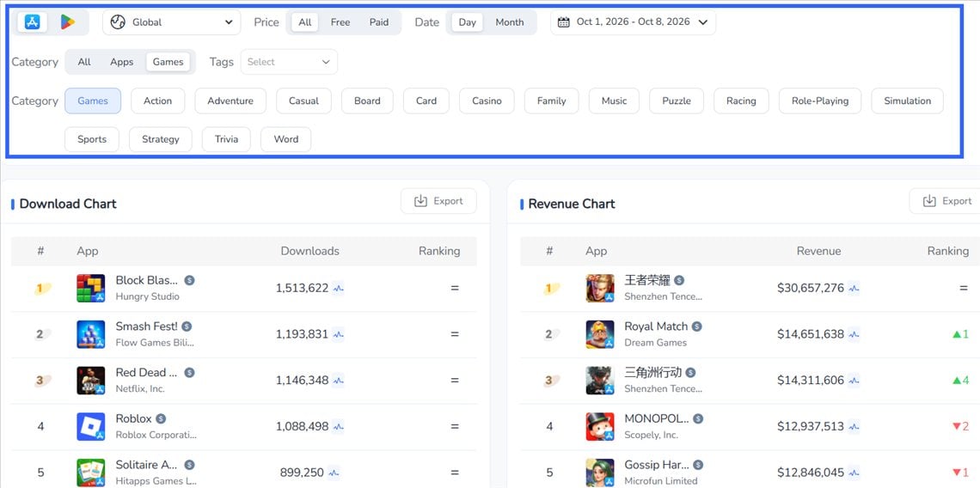Screen dimensions: 980x488
Task: Open the 三角洲行动 app icon
Action: pos(600,381)
